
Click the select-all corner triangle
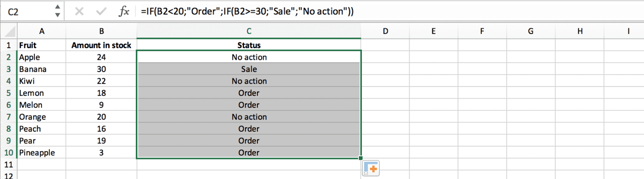point(9,31)
